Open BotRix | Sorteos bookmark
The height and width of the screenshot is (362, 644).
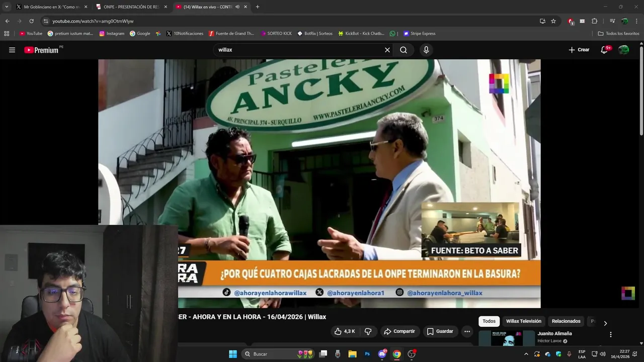click(314, 34)
